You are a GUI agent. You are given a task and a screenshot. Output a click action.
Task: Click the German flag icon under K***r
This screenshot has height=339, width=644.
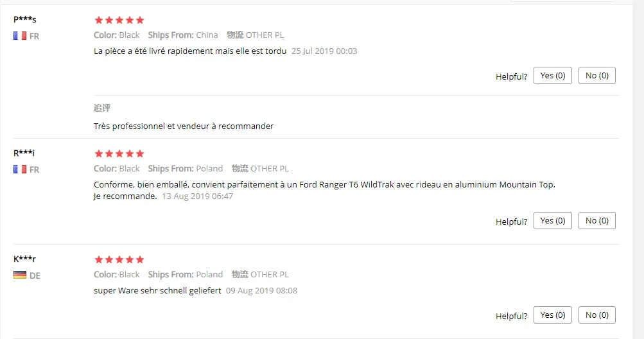click(20, 275)
